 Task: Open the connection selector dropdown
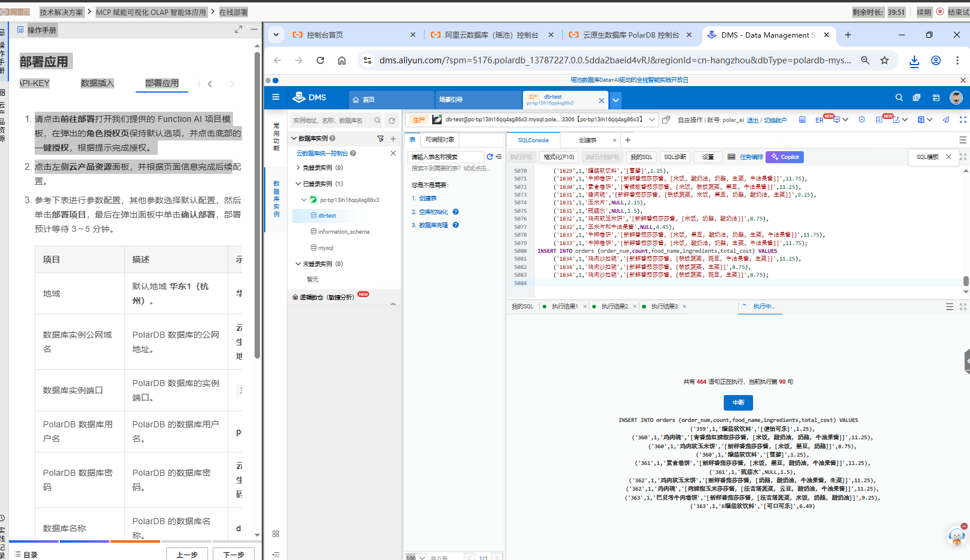(652, 120)
